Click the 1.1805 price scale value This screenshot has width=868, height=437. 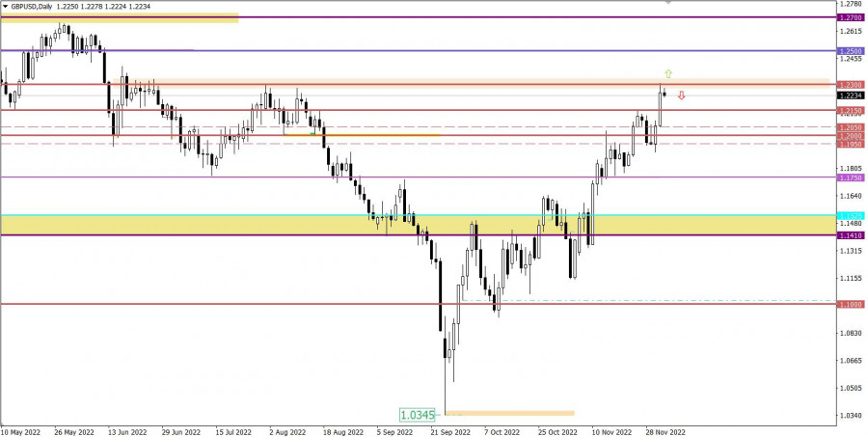pyautogui.click(x=850, y=169)
